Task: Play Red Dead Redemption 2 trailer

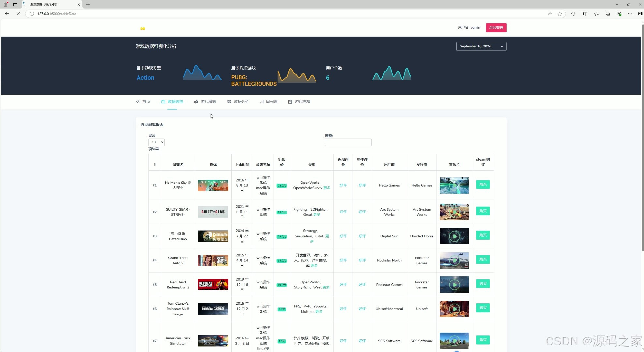Action: pyautogui.click(x=454, y=285)
